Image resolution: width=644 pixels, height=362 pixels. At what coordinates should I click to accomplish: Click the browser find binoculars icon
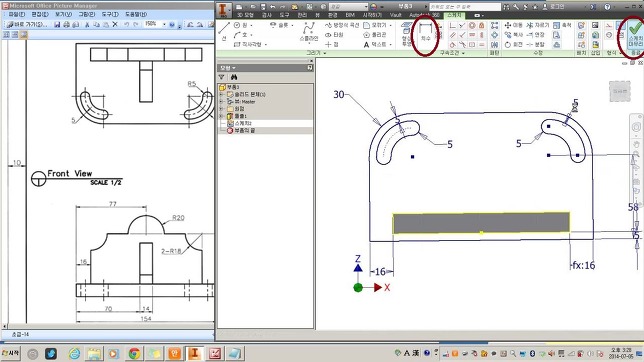tap(234, 77)
